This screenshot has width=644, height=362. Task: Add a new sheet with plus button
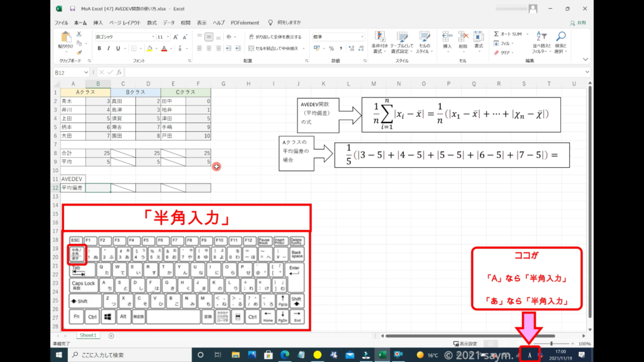[111, 336]
